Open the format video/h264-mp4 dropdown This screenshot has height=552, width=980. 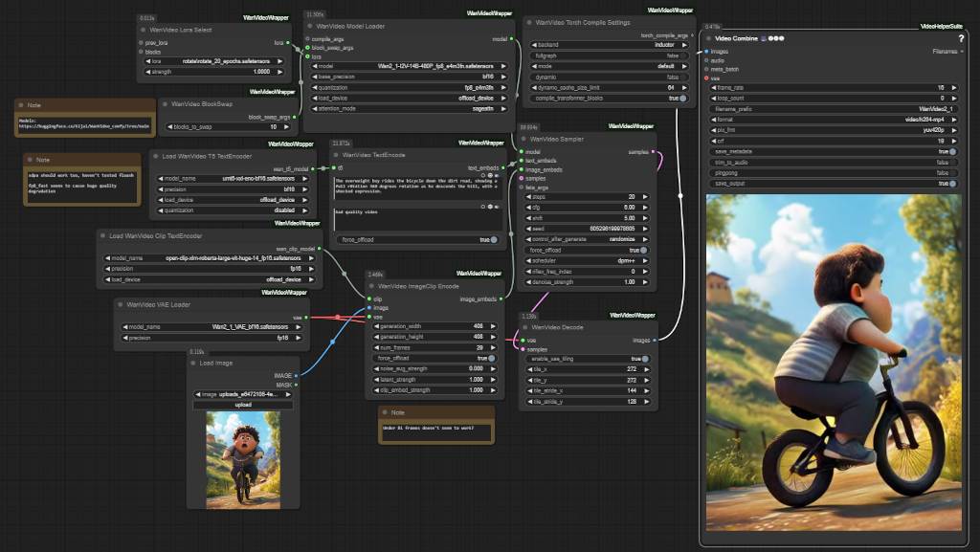pos(834,120)
